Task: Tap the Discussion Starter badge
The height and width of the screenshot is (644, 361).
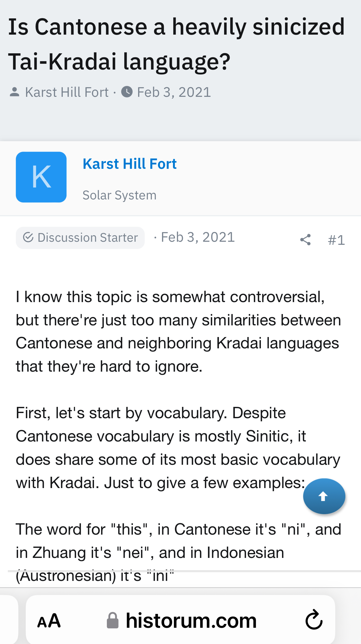Action: (x=80, y=238)
